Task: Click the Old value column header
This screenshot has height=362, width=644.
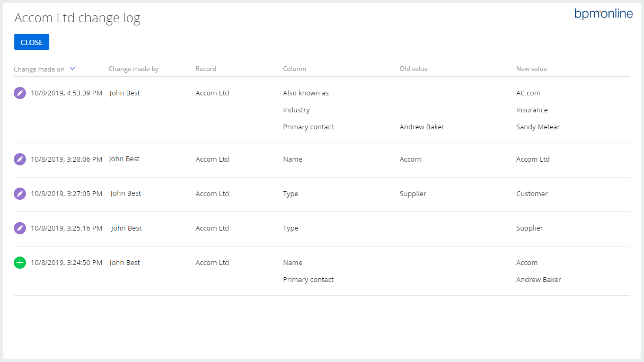Action: (413, 69)
